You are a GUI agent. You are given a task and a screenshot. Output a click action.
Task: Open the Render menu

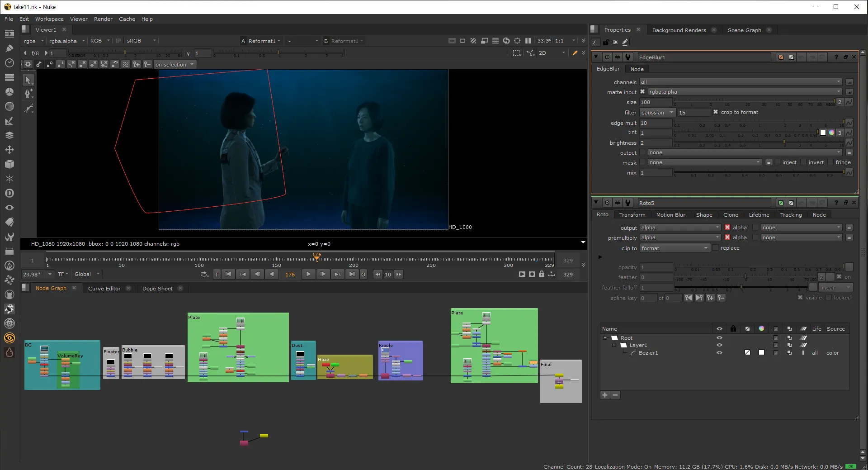(x=103, y=19)
